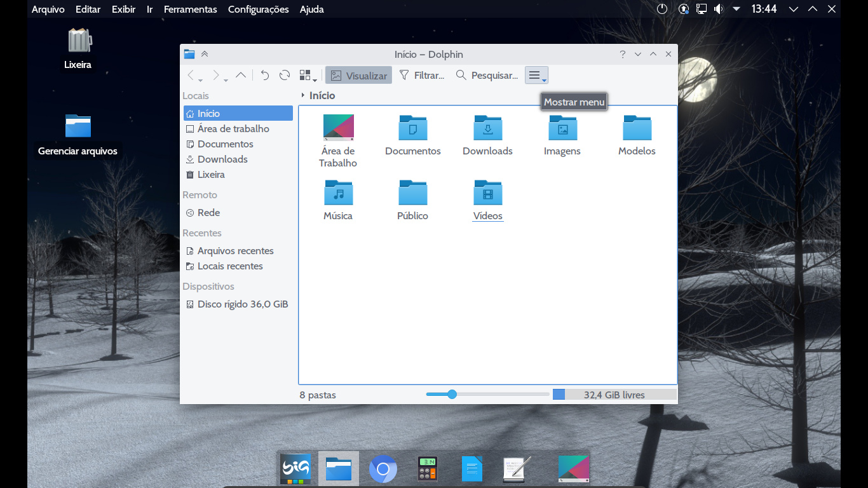Click the volume icon in system tray
868x488 pixels.
718,9
